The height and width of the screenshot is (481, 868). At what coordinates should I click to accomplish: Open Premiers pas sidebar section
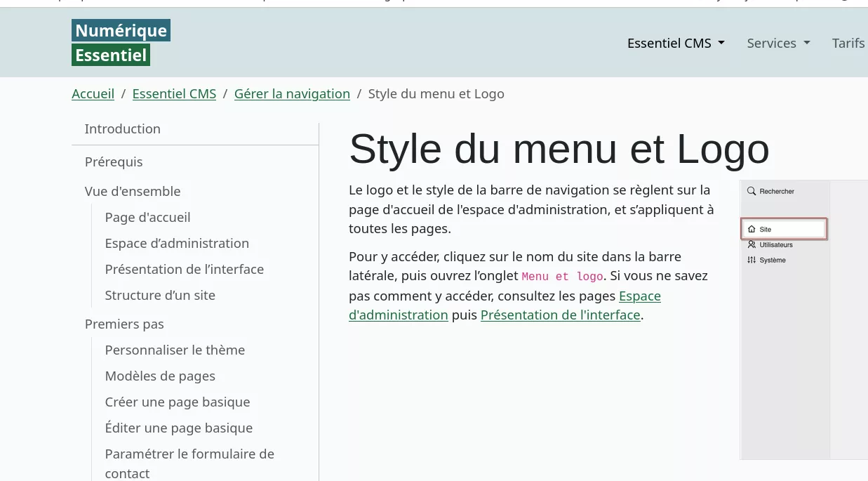[124, 324]
